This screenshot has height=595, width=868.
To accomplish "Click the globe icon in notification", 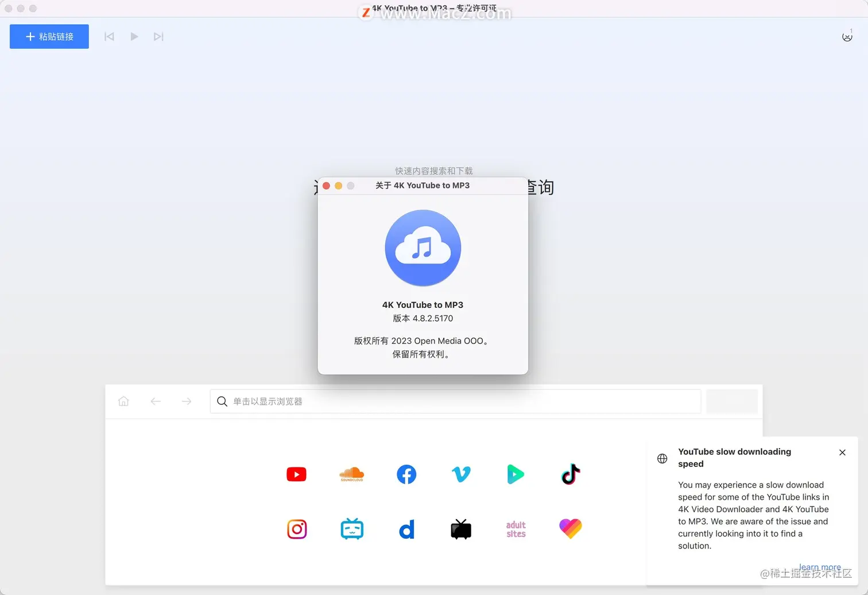I will coord(662,458).
